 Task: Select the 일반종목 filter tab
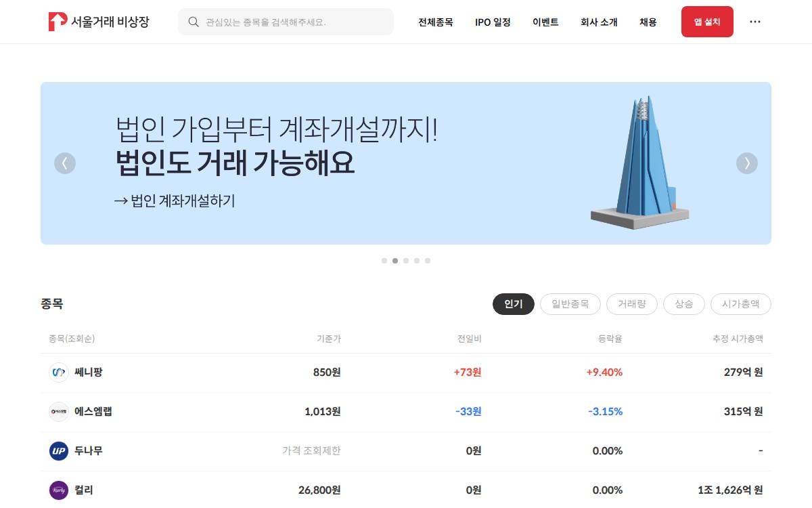(570, 304)
